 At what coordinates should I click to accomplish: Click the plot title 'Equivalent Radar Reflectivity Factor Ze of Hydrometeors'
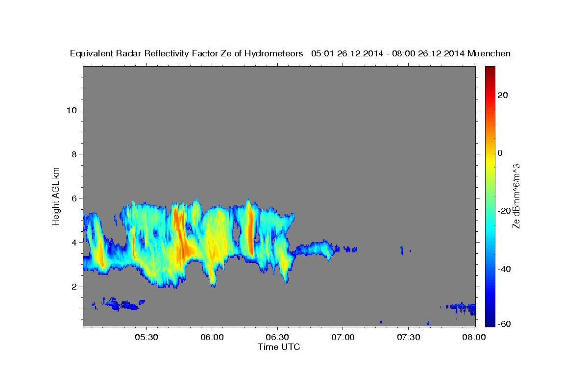coord(187,54)
